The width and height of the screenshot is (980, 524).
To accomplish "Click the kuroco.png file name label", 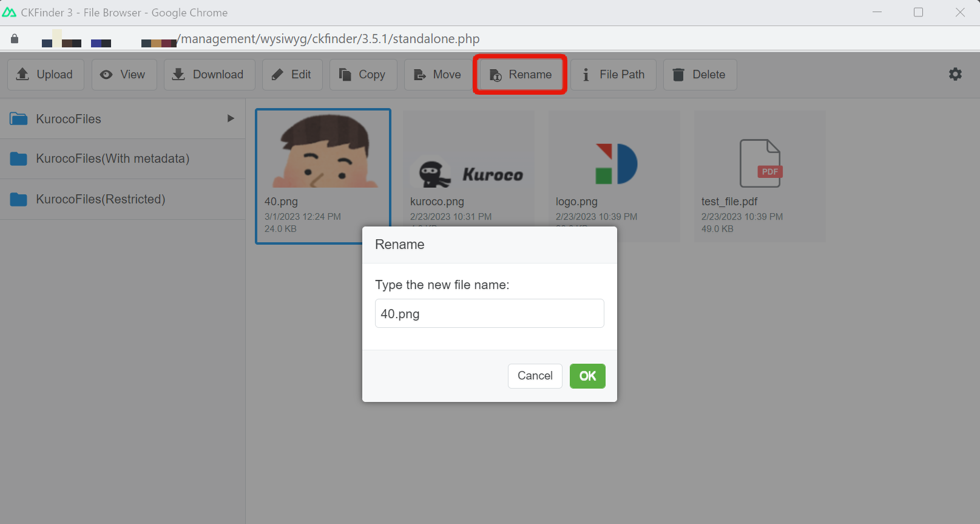I will click(x=437, y=202).
